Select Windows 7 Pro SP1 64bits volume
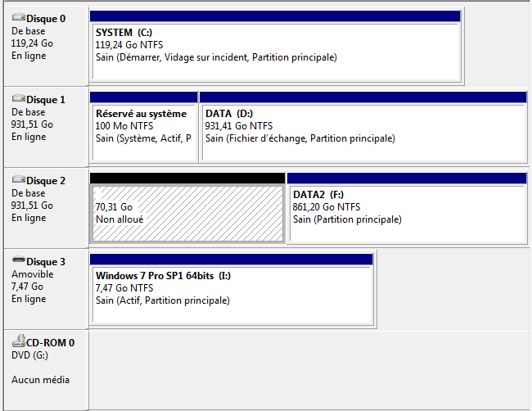The height and width of the screenshot is (411, 532). coord(232,294)
